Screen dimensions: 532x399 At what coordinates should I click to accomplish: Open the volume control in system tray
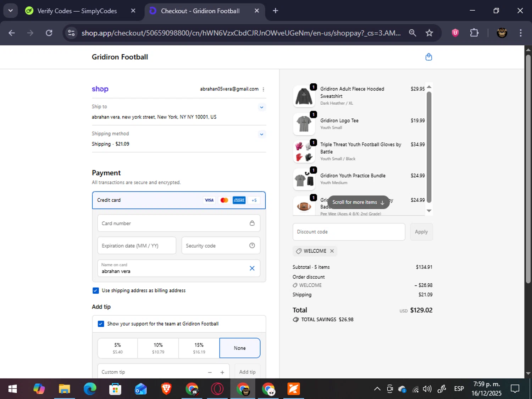427,389
